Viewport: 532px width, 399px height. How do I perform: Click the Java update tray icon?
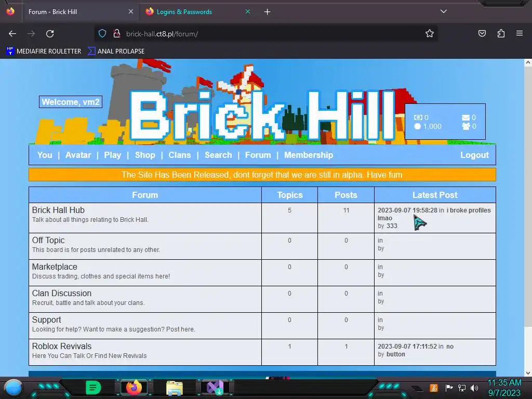434,388
